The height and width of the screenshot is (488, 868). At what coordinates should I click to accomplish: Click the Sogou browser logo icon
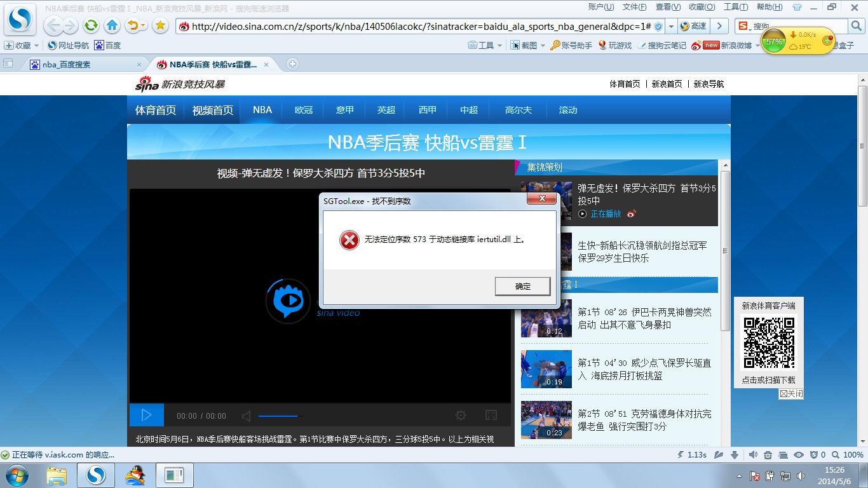(x=20, y=20)
